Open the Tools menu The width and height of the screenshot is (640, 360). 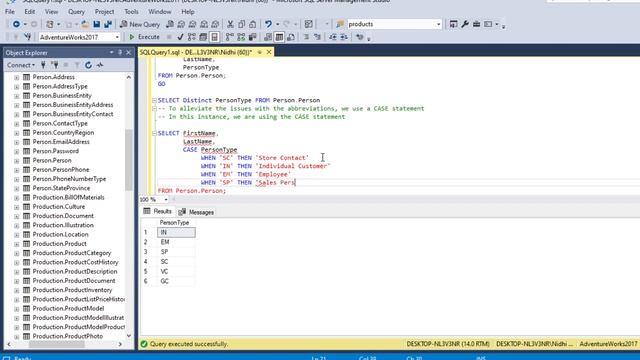pos(131,11)
